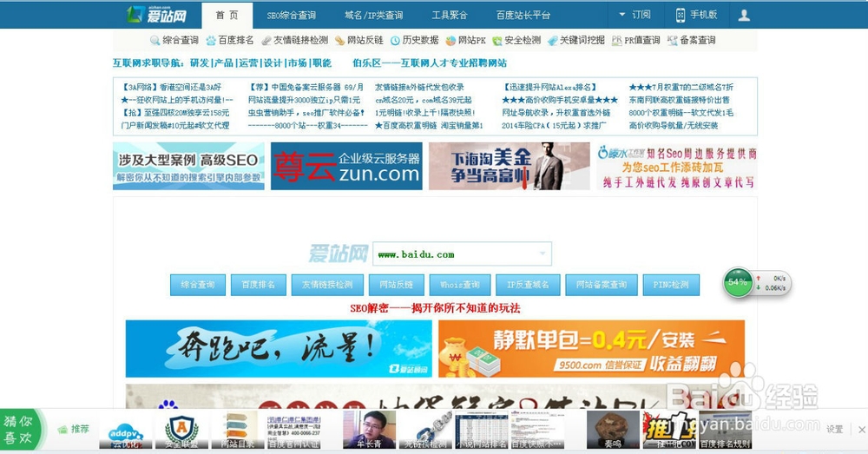Open 高级SEO banner ad
The width and height of the screenshot is (868, 454).
pos(188,166)
